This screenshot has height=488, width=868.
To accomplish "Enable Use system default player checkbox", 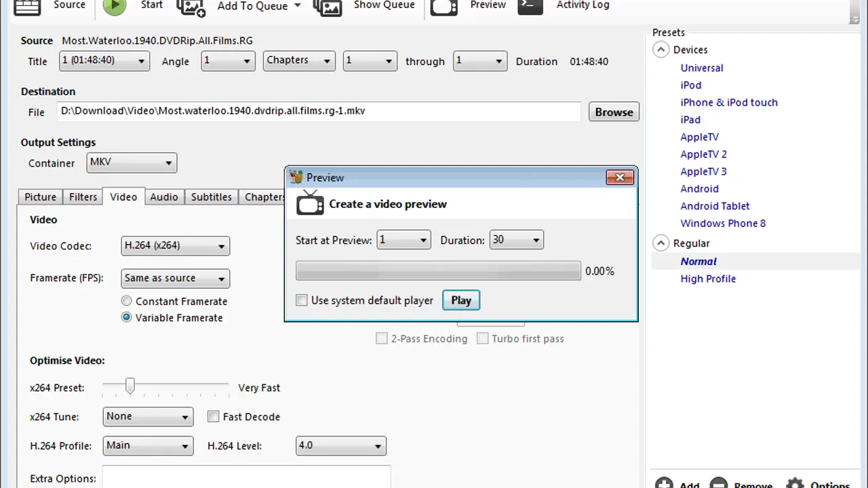I will (302, 300).
